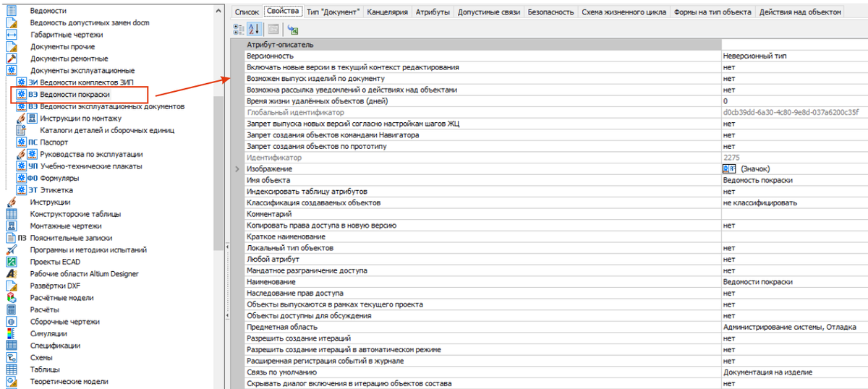Click catalog icon of Каталоги деталей
868x389 pixels.
click(22, 130)
